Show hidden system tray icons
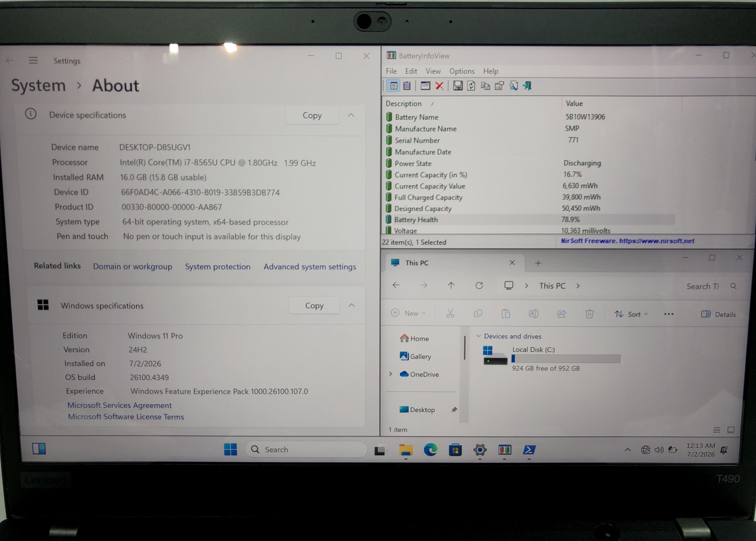This screenshot has height=541, width=756. [627, 450]
